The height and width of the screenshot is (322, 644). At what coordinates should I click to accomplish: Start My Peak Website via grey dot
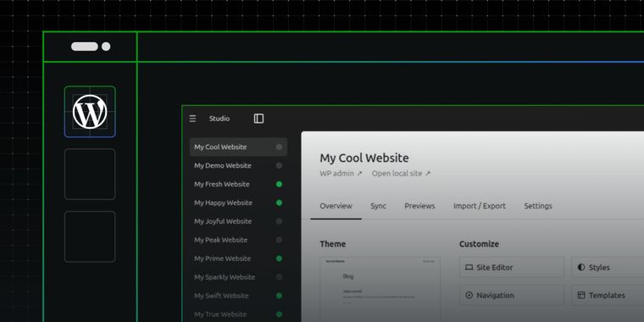[x=280, y=240]
